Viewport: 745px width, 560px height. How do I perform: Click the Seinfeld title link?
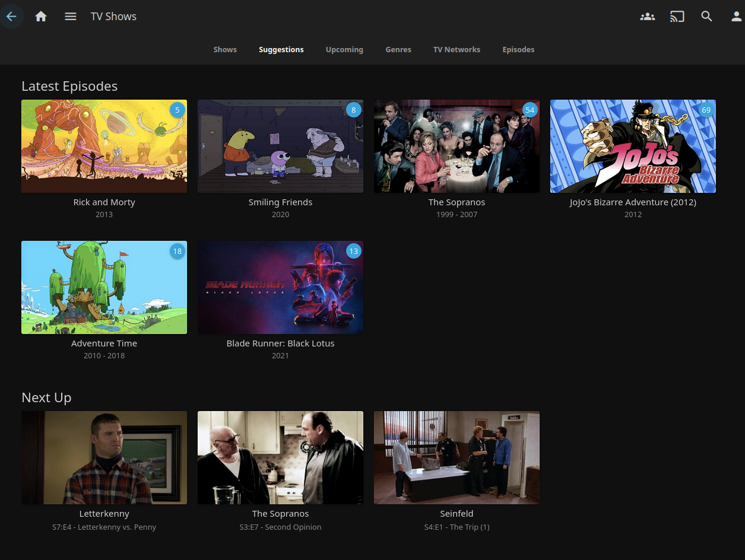456,514
